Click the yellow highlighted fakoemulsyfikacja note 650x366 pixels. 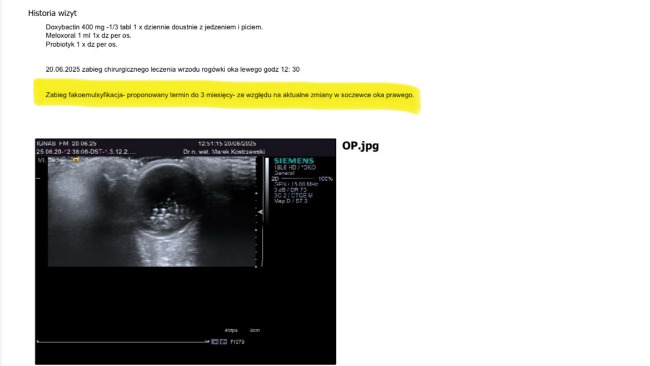(230, 95)
